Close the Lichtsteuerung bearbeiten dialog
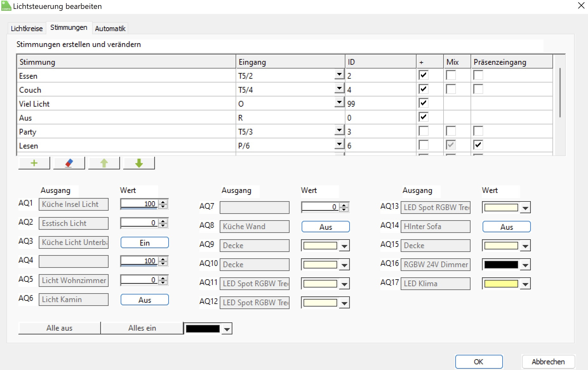Image resolution: width=588 pixels, height=370 pixels. point(581,6)
